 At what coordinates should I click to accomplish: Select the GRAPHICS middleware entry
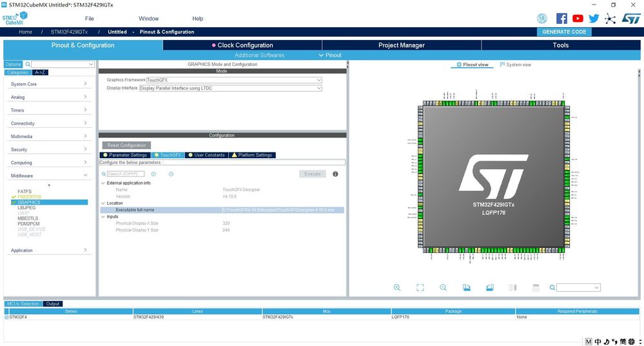(x=49, y=202)
